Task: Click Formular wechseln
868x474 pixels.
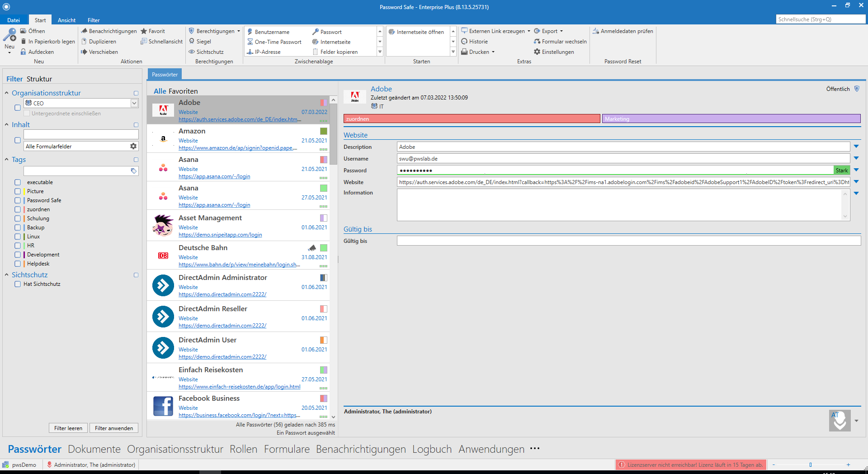Action: [x=560, y=42]
